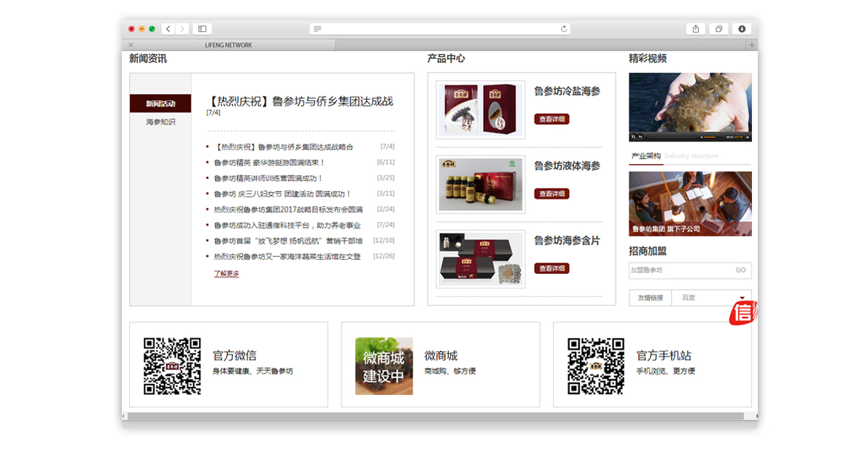
Task: Click the red 信 floating chat icon
Action: pyautogui.click(x=743, y=312)
